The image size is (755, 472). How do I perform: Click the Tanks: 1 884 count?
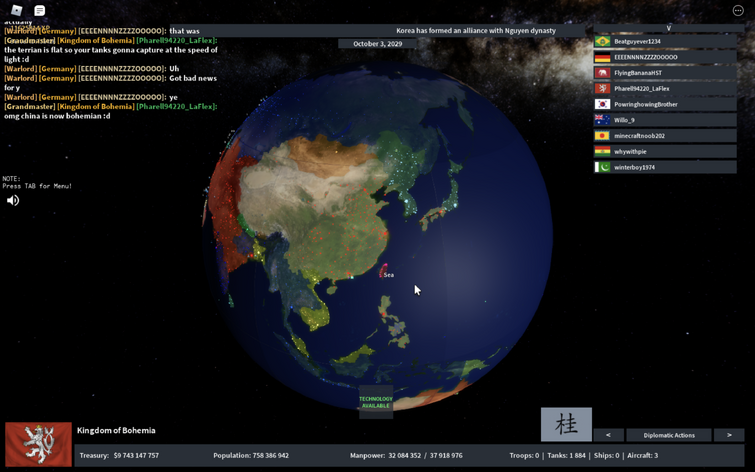566,455
